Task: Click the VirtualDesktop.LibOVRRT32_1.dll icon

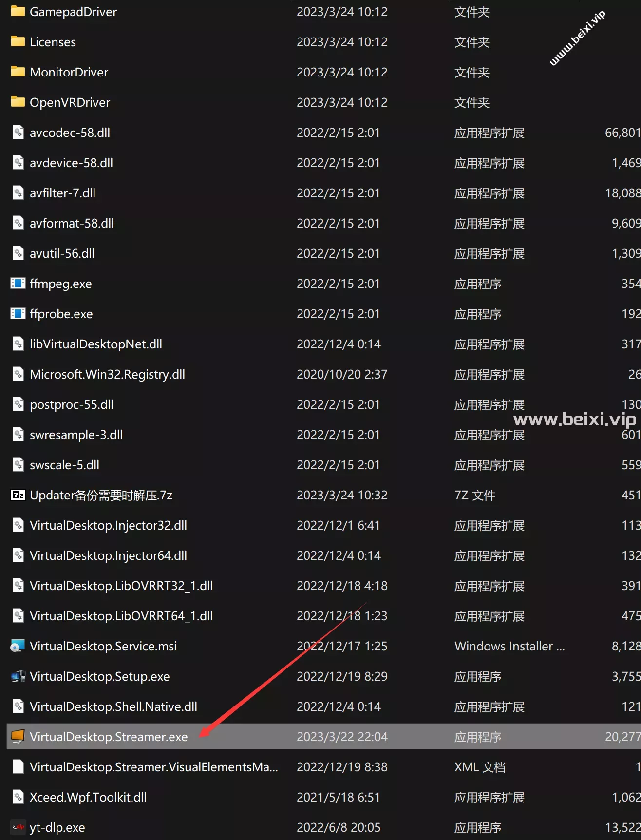Action: click(18, 586)
